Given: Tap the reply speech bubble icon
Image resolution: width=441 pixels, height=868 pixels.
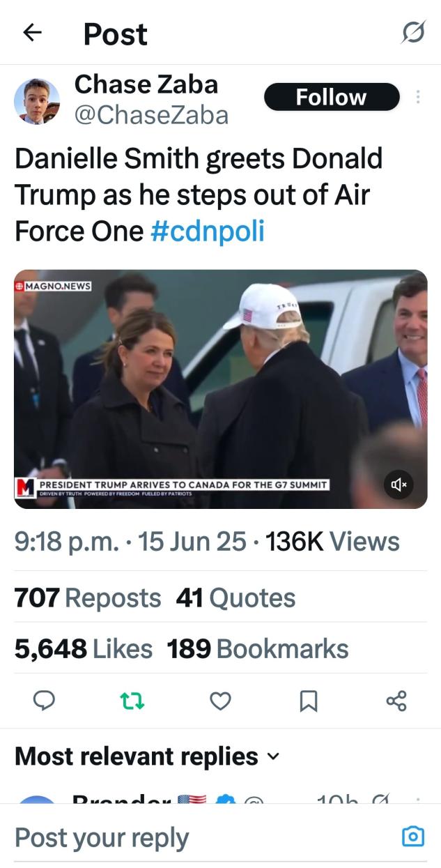Looking at the screenshot, I should pyautogui.click(x=44, y=701).
